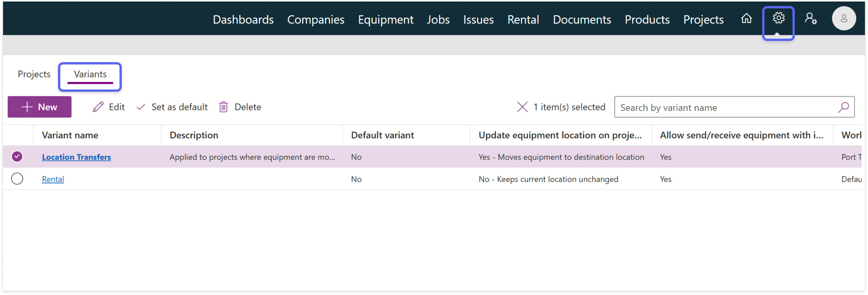
Task: Click the Edit pencil icon
Action: [x=98, y=107]
